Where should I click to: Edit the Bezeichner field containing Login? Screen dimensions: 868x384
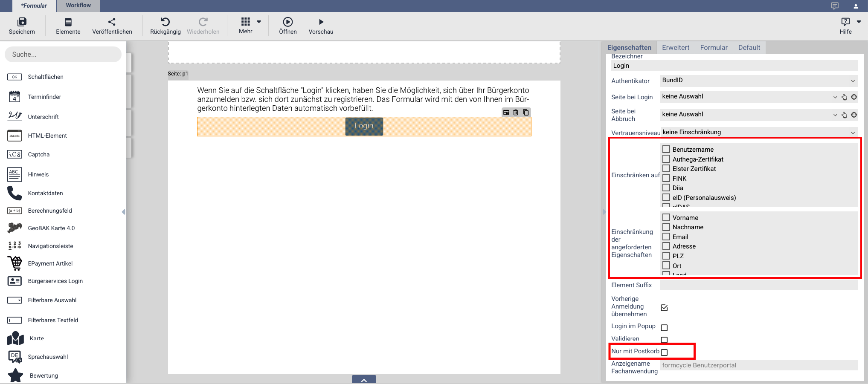click(x=734, y=66)
